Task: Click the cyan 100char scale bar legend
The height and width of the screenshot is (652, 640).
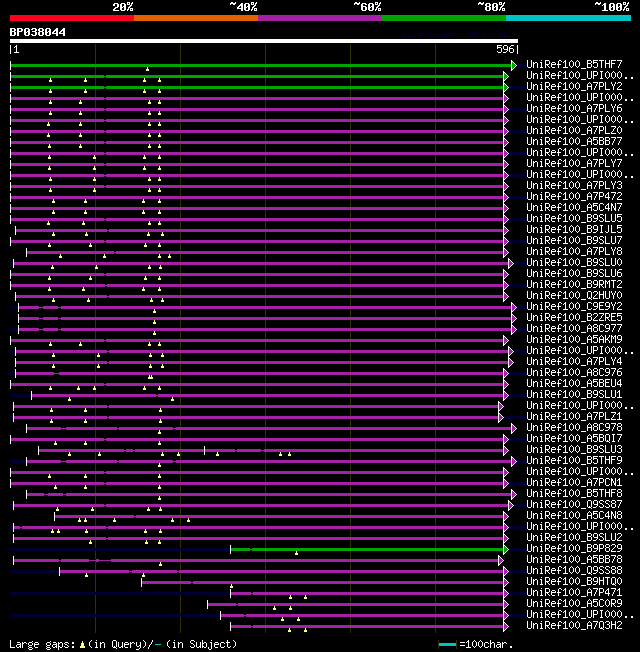Action: pyautogui.click(x=447, y=645)
